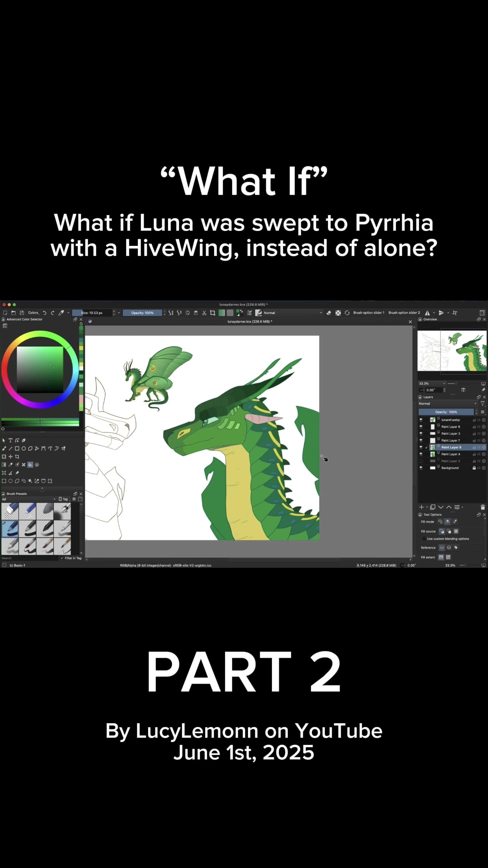Select the Elliptical Selection tool
The image size is (488, 868).
(10, 481)
